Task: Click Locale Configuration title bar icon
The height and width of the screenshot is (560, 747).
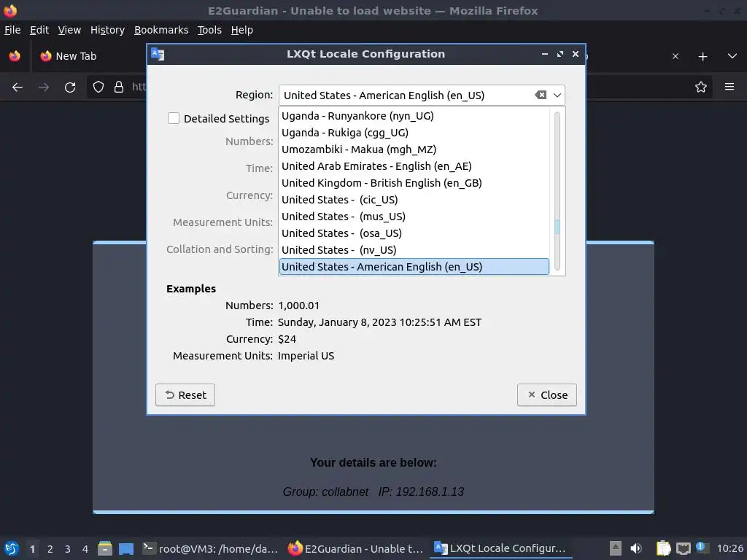Action: [x=158, y=54]
